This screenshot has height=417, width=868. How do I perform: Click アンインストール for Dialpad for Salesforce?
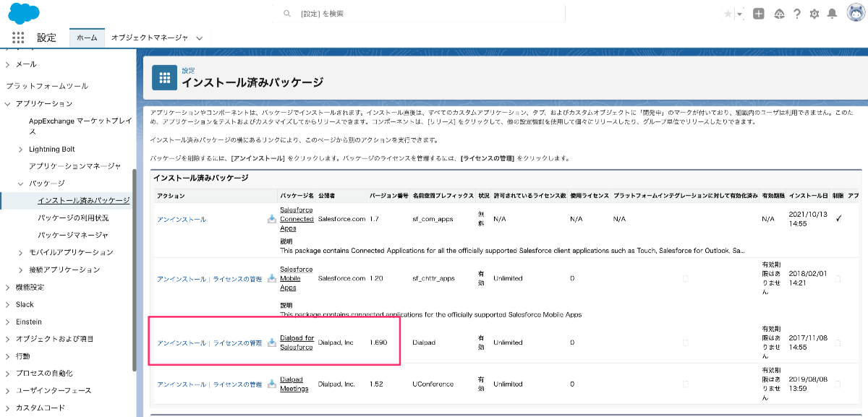click(182, 343)
